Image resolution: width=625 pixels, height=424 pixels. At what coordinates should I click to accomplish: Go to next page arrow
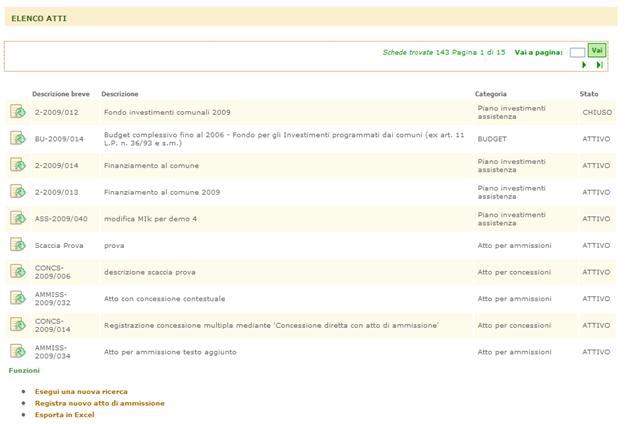(584, 65)
